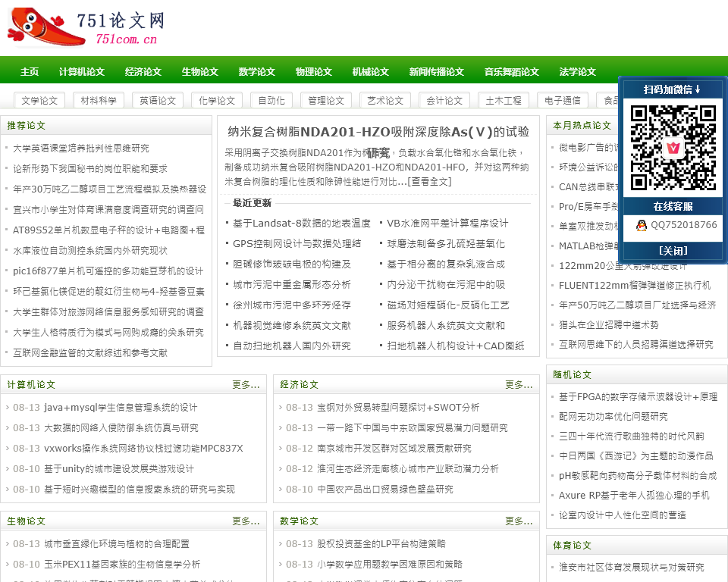The image size is (728, 582).
Task: Go to 主页 in the green navigation bar
Action: (30, 72)
